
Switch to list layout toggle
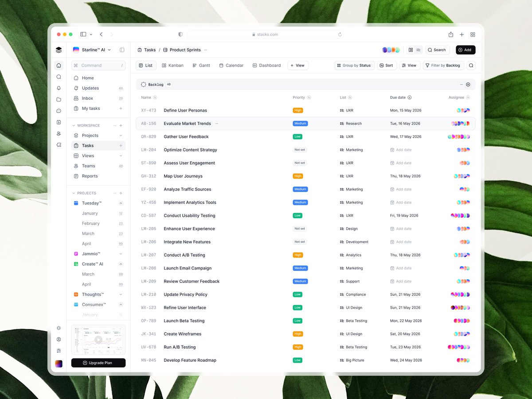[x=419, y=50]
